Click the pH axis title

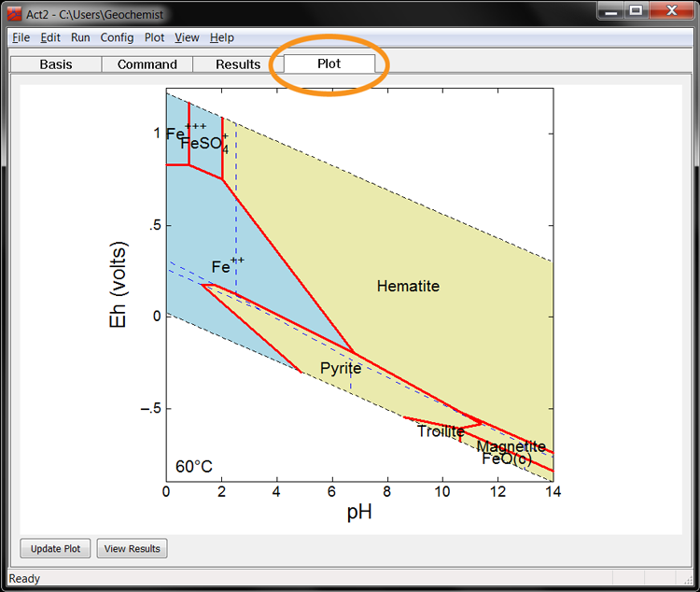(359, 513)
